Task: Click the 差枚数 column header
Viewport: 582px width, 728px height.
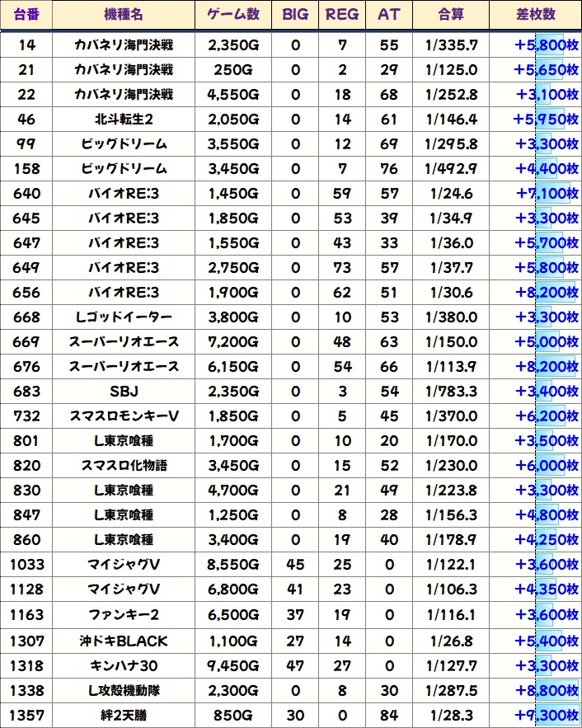Action: [536, 14]
